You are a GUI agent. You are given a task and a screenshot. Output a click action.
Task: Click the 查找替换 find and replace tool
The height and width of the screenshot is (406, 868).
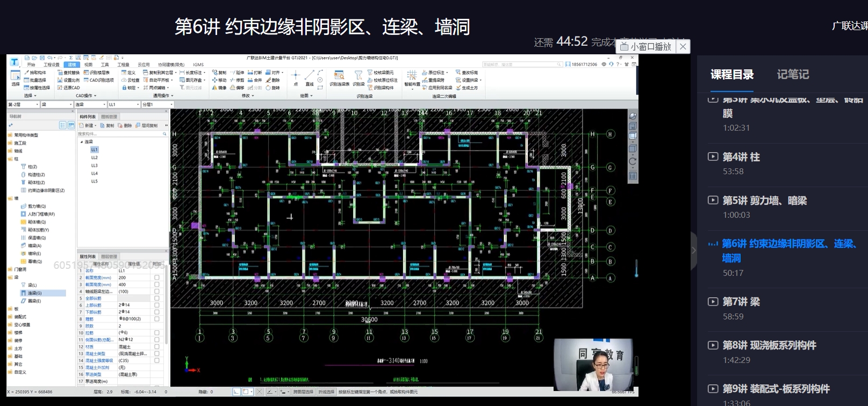(x=68, y=73)
